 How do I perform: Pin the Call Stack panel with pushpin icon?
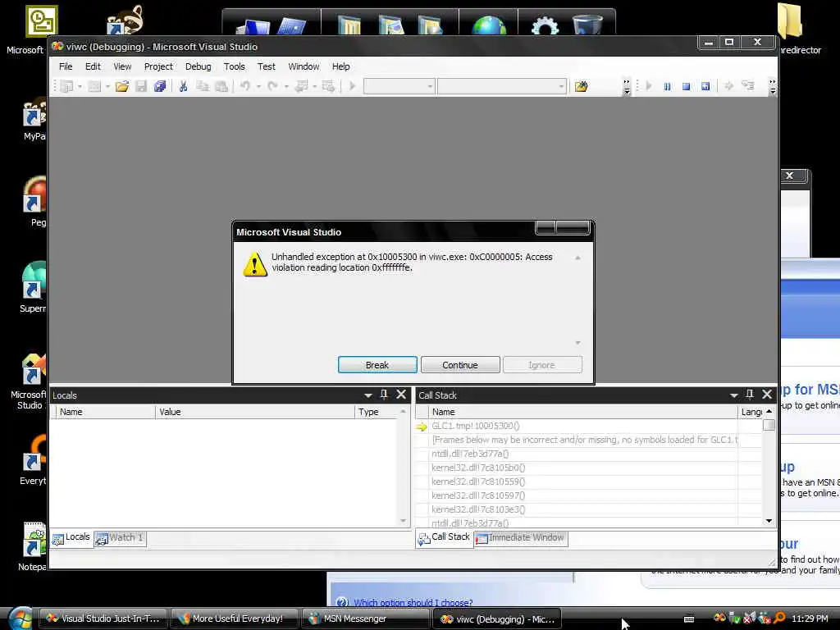tap(750, 395)
